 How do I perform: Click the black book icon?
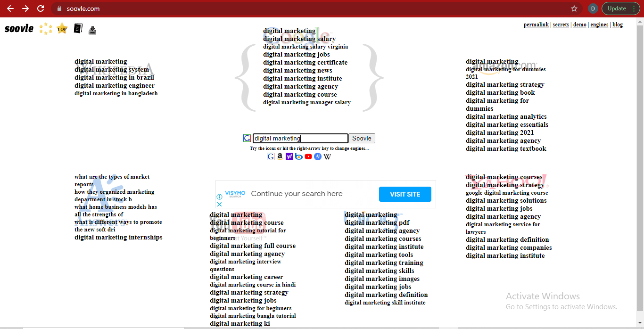[78, 29]
